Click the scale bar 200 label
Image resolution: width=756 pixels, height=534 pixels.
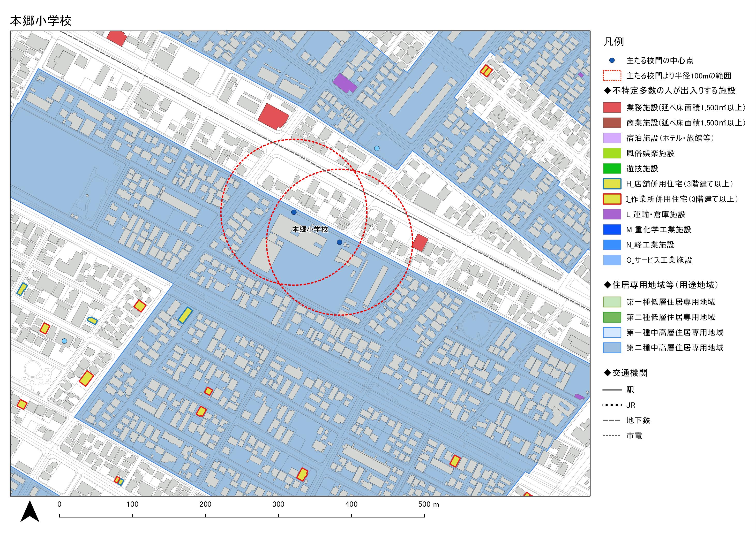coord(205,504)
